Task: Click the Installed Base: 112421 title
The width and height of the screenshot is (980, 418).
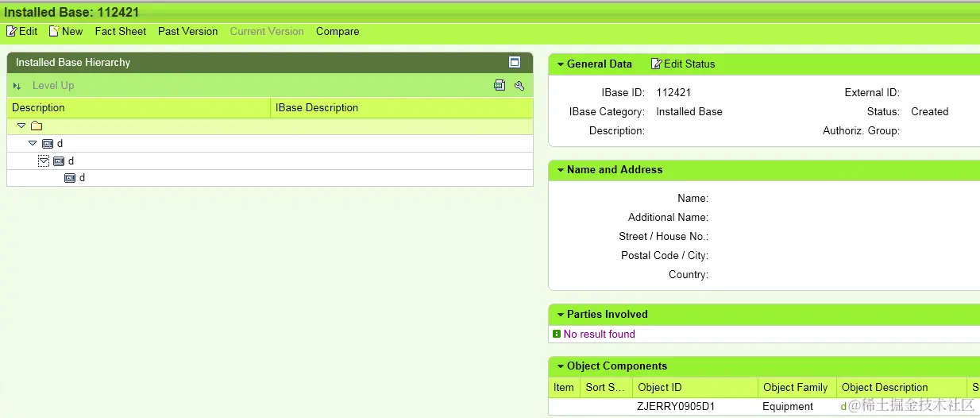Action: pyautogui.click(x=71, y=12)
